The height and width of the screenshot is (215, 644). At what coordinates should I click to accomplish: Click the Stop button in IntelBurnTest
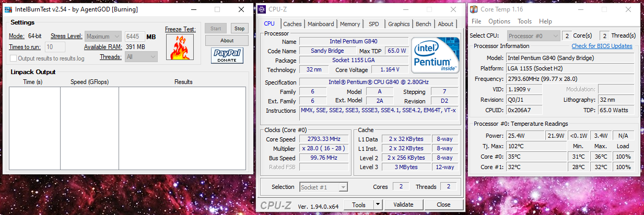[x=239, y=29]
